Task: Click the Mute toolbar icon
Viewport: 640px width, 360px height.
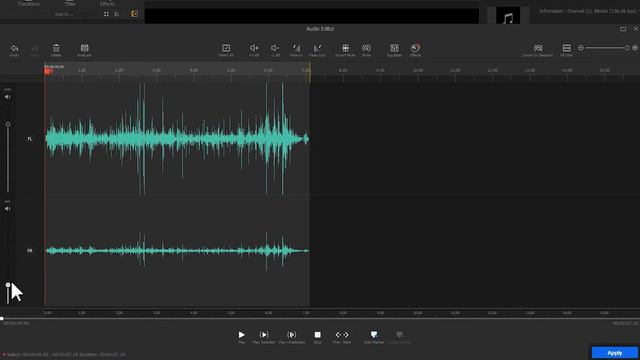Action: pyautogui.click(x=367, y=48)
